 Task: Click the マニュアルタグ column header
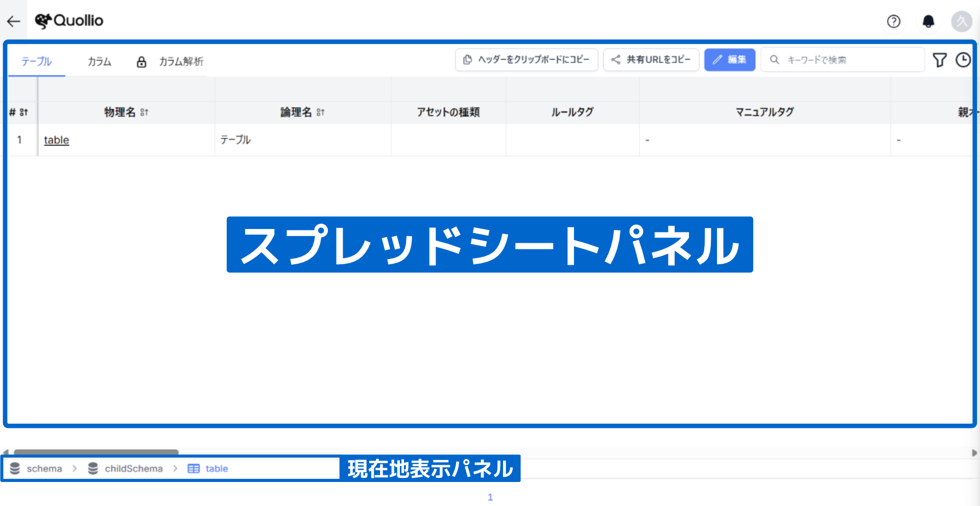765,112
